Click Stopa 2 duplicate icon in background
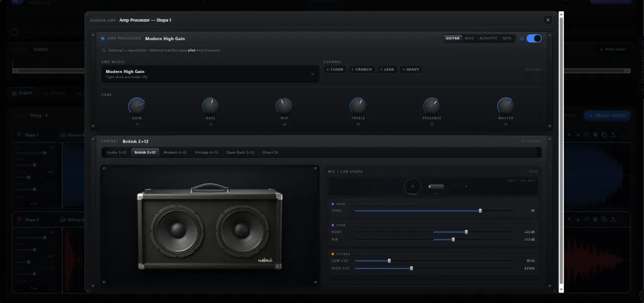Image resolution: width=644 pixels, height=303 pixels. click(x=604, y=219)
